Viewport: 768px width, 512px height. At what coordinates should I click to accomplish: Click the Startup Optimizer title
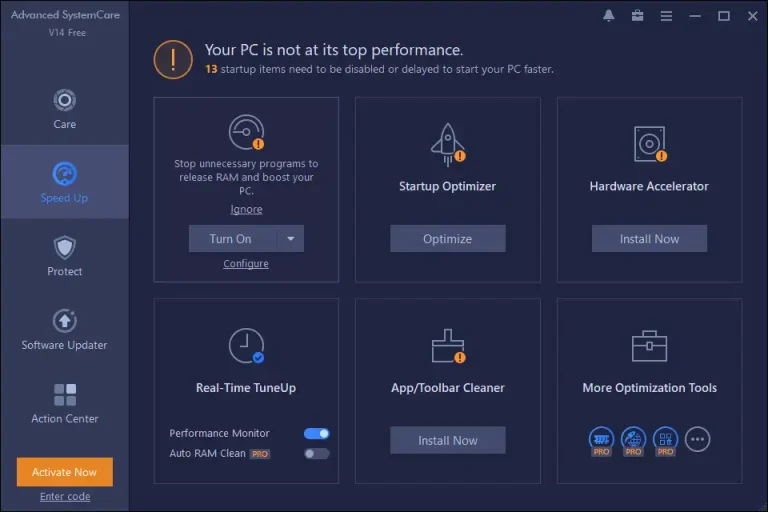coord(448,186)
